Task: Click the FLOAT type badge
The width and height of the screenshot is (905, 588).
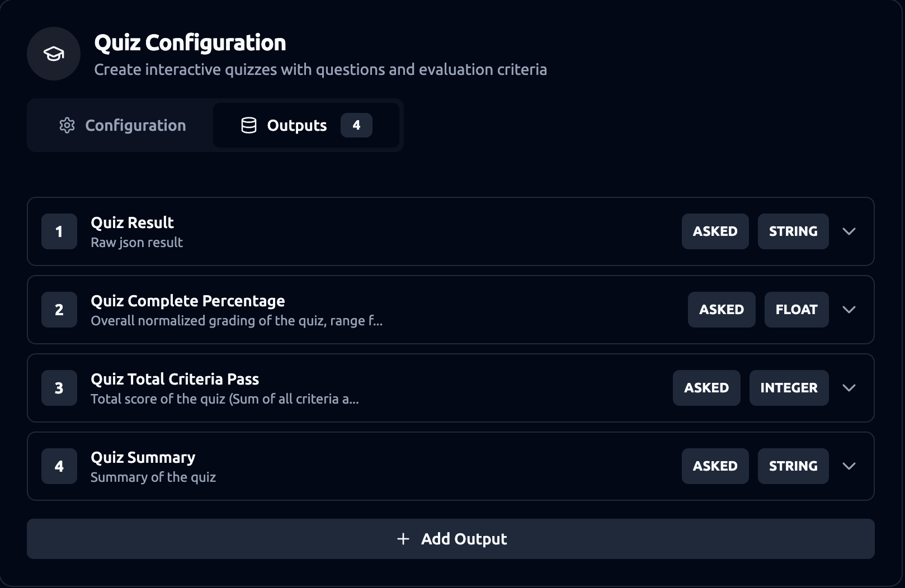Action: pos(796,310)
